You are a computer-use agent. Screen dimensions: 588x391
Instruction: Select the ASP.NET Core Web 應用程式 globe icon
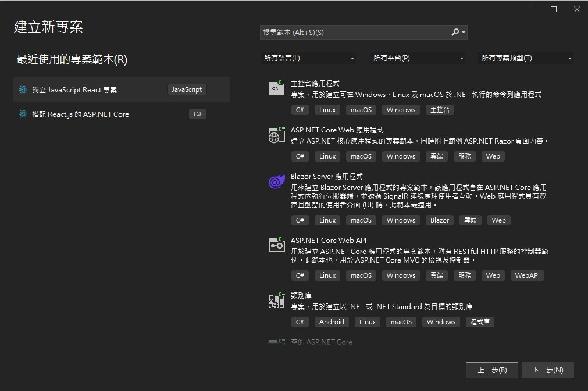277,135
